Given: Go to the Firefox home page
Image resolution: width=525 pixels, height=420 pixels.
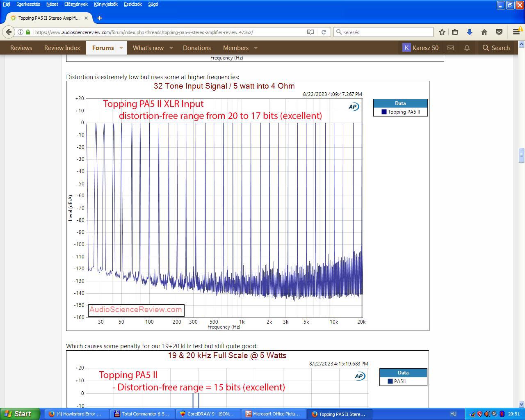Looking at the screenshot, I should click(x=484, y=32).
